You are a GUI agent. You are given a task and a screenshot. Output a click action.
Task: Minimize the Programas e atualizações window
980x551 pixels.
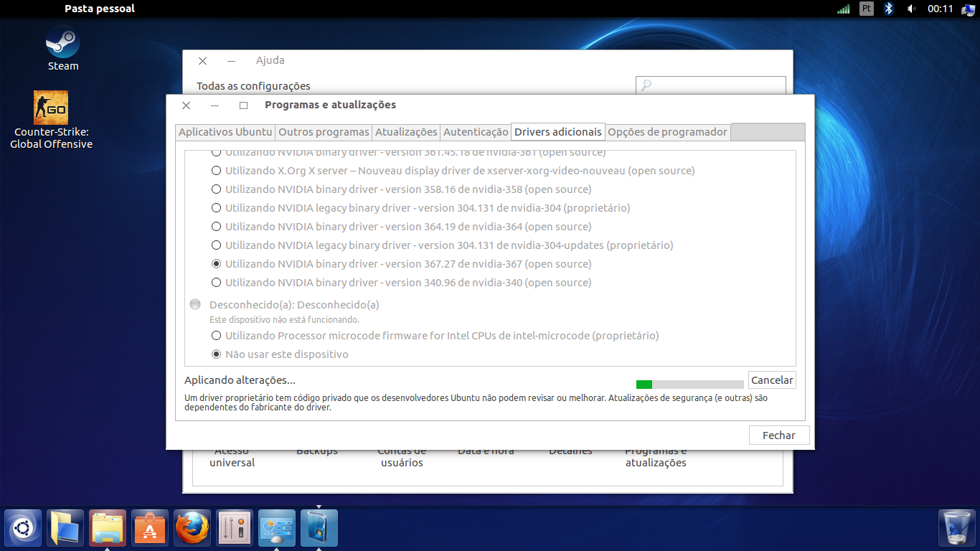click(215, 105)
